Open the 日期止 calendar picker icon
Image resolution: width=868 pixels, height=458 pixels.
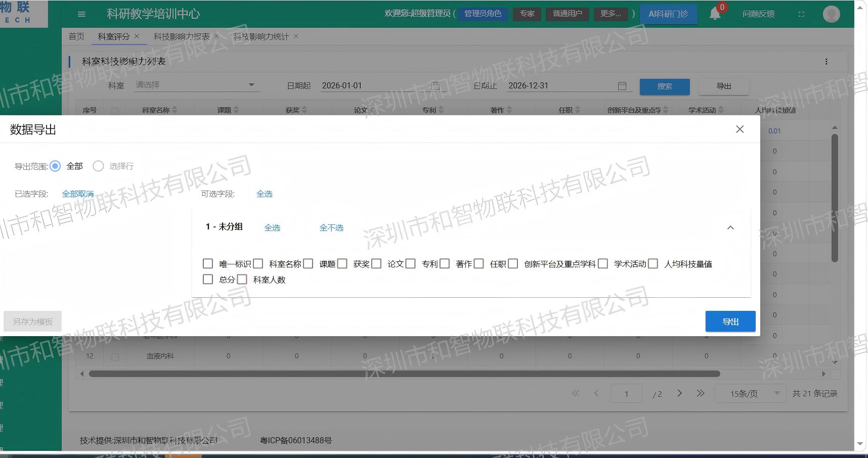(622, 86)
